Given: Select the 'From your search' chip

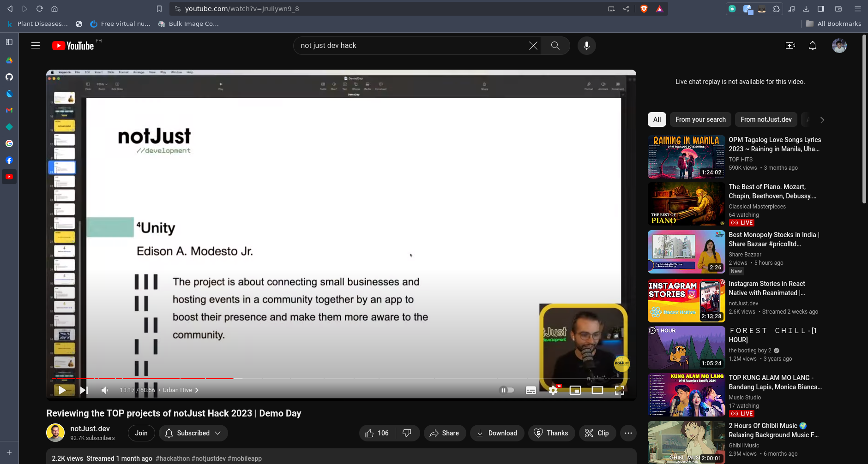Looking at the screenshot, I should 700,119.
